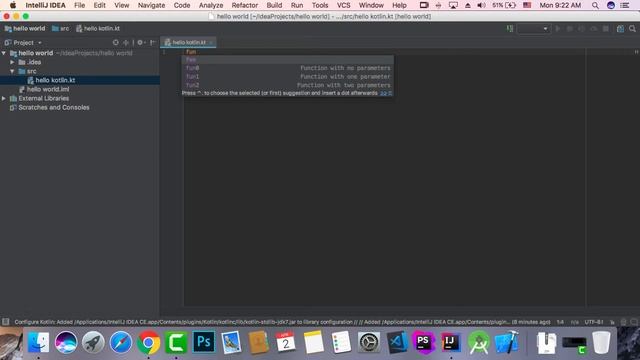Click the 1:4 cursor position indicator

560,322
